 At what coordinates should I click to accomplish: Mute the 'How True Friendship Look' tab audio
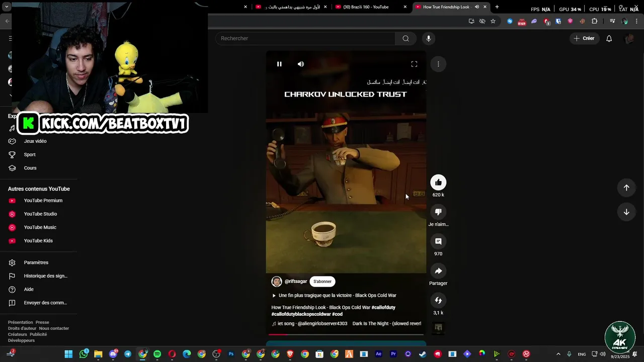point(476,7)
